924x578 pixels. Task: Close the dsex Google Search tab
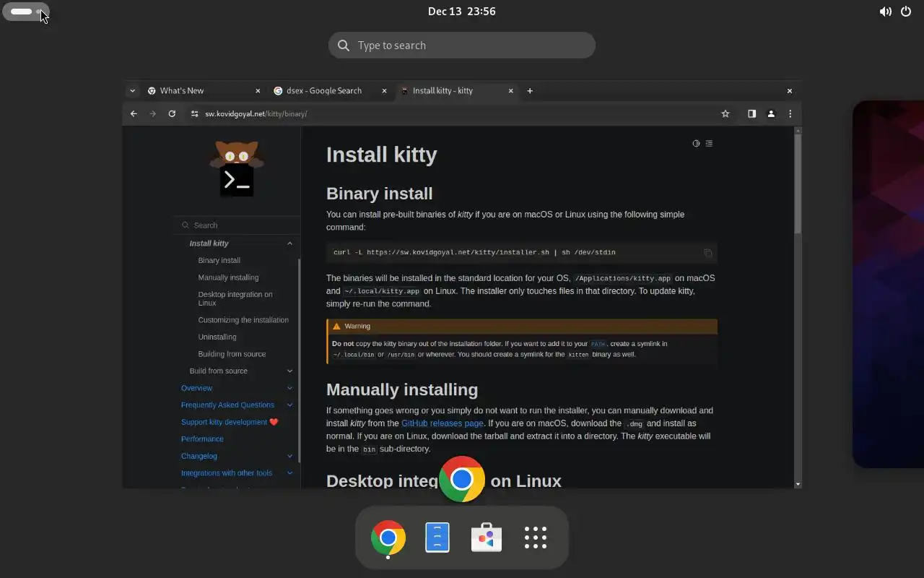pyautogui.click(x=384, y=91)
